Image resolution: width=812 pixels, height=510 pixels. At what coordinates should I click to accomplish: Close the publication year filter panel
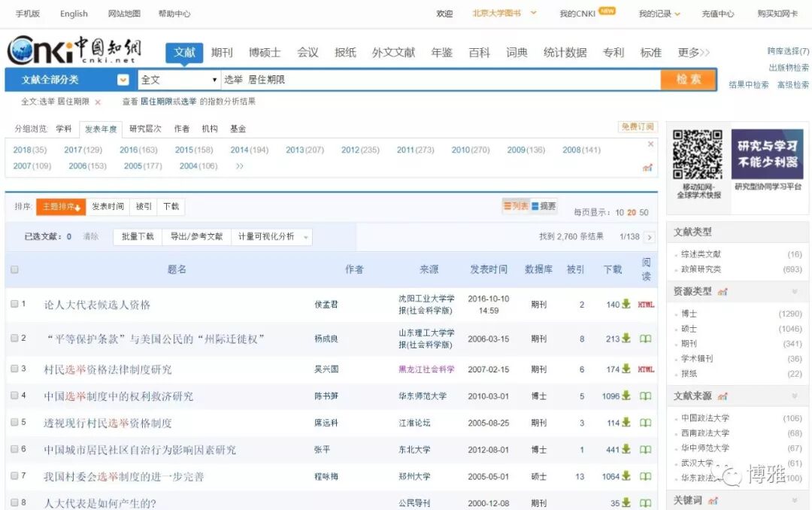click(650, 144)
